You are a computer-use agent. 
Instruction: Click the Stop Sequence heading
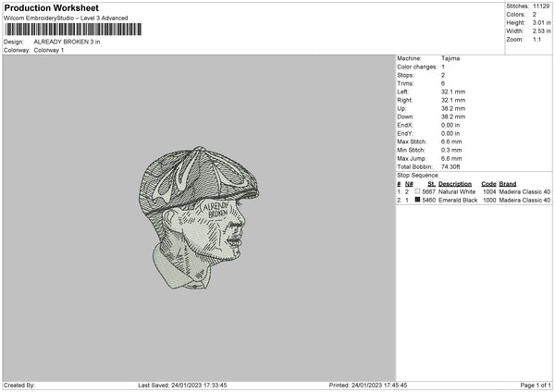pos(418,176)
